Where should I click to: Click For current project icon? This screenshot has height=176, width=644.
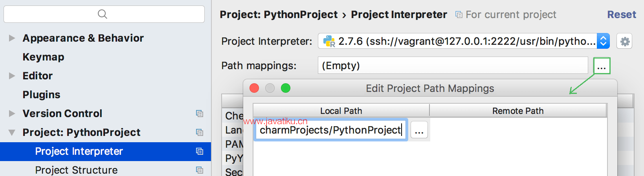[459, 15]
